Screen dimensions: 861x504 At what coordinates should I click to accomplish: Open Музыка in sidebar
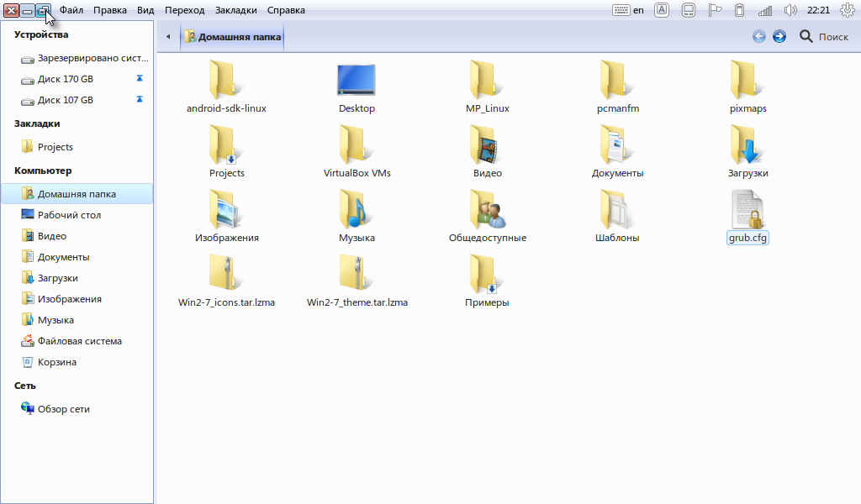(x=77, y=320)
